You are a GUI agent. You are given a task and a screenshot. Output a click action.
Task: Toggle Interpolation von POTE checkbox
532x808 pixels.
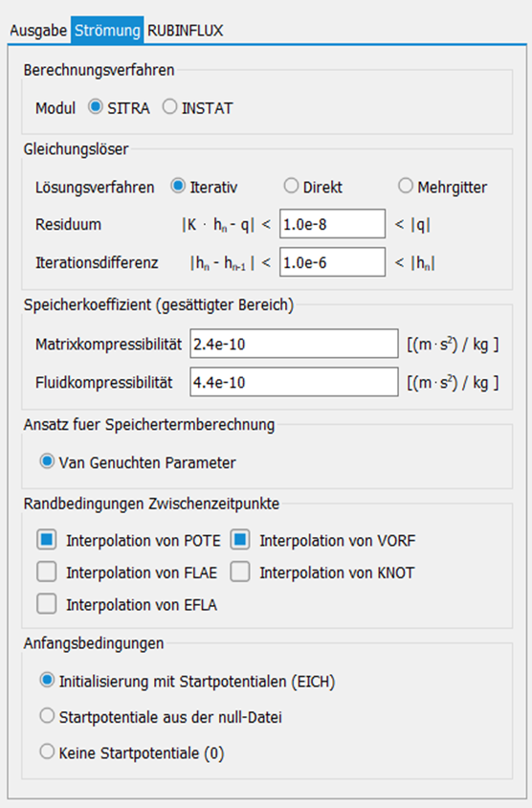click(46, 540)
